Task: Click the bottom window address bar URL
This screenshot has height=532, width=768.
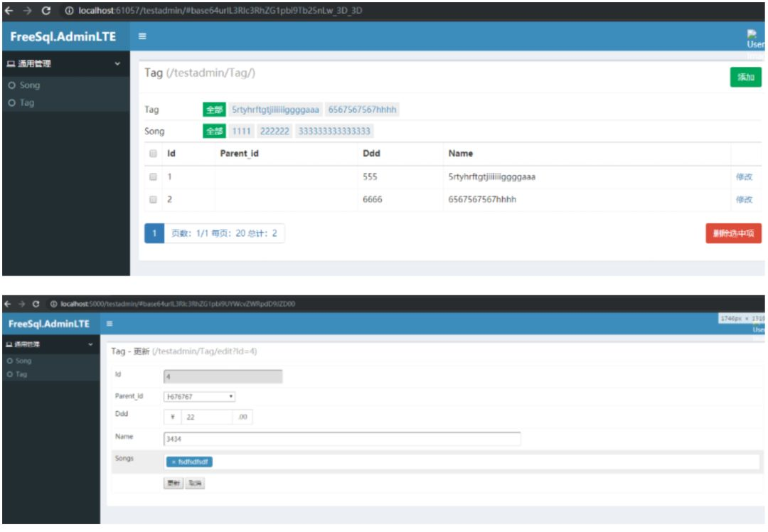Action: [178, 304]
